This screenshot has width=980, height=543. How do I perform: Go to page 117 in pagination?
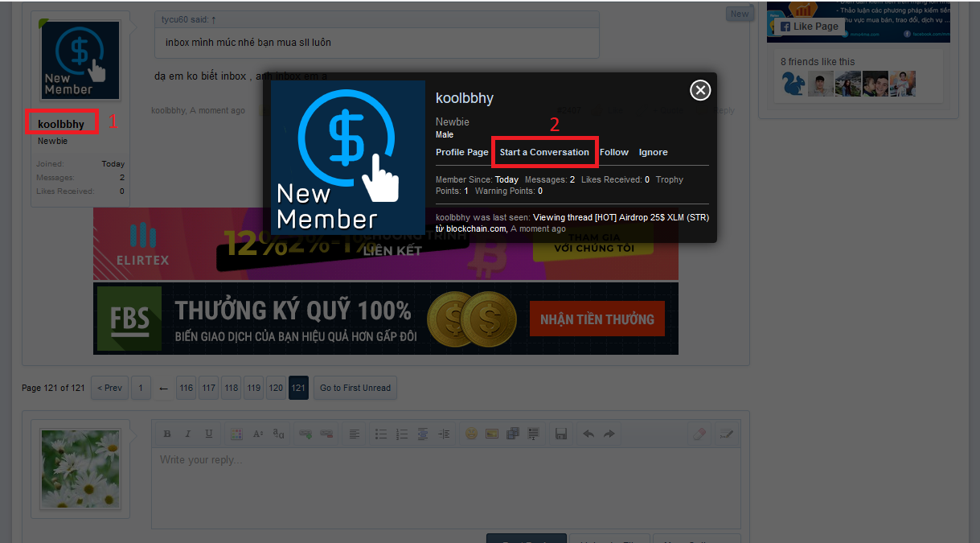point(209,388)
